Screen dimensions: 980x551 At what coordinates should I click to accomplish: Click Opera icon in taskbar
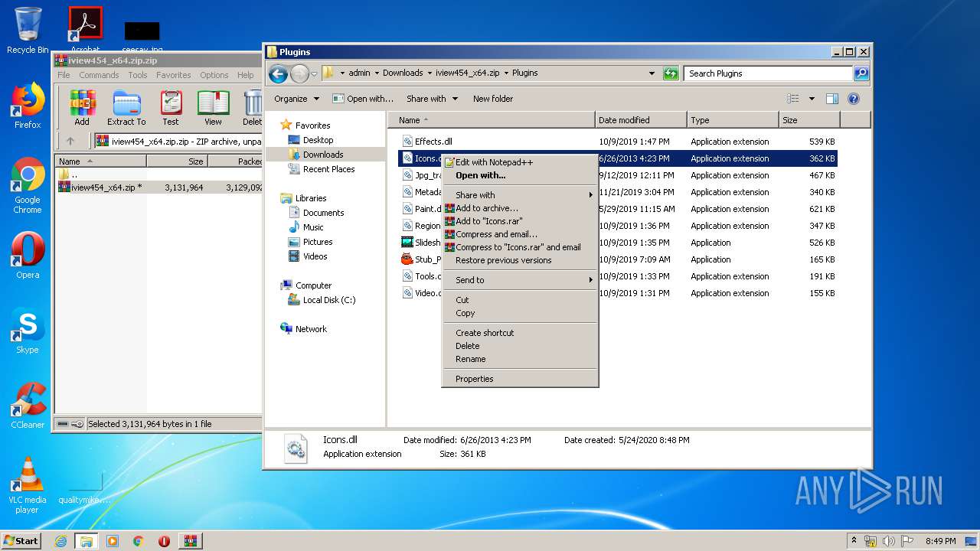pyautogui.click(x=164, y=541)
